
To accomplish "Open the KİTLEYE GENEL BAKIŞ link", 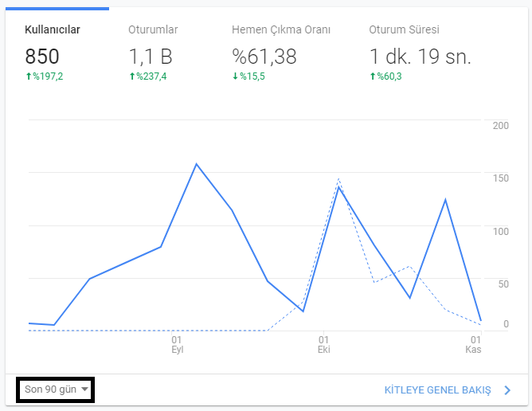I will click(437, 390).
